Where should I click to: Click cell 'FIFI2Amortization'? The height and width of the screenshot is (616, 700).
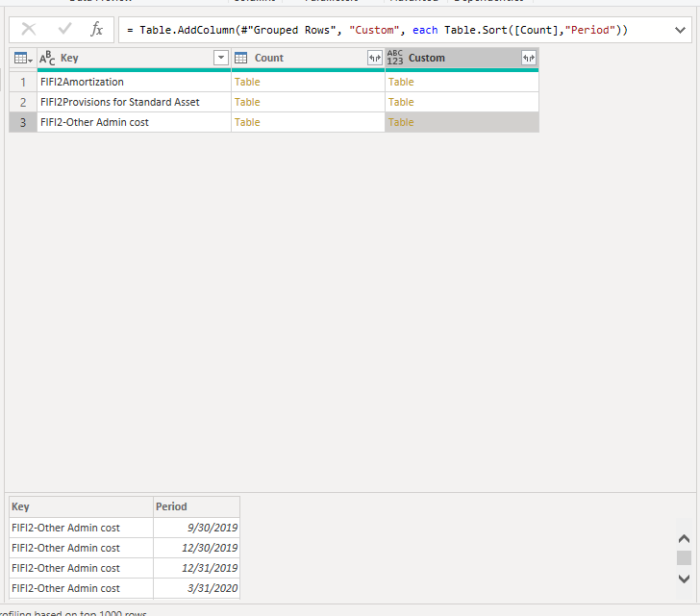point(134,82)
